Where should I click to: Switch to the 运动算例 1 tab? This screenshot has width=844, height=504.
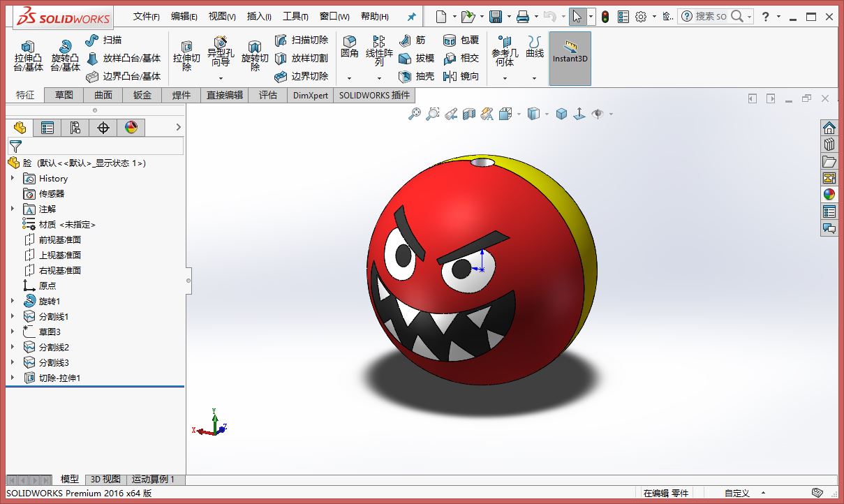coord(154,480)
